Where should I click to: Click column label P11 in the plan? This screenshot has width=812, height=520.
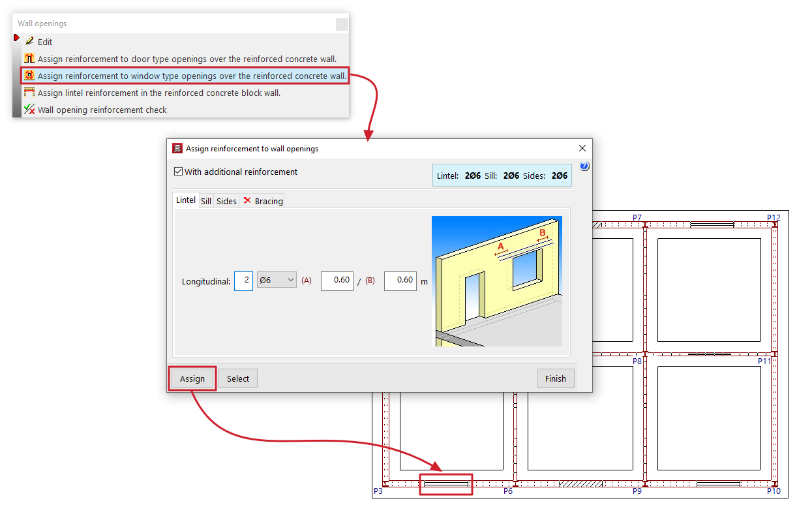[x=764, y=361]
